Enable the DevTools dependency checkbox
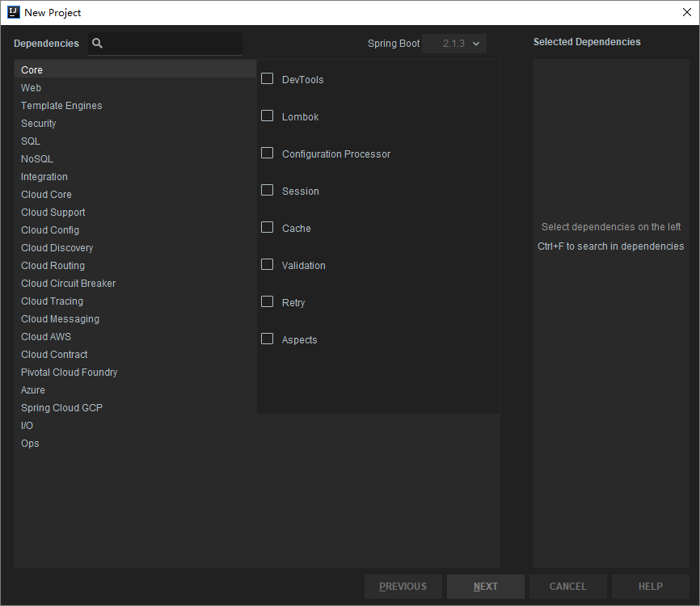This screenshot has width=700, height=606. click(267, 78)
